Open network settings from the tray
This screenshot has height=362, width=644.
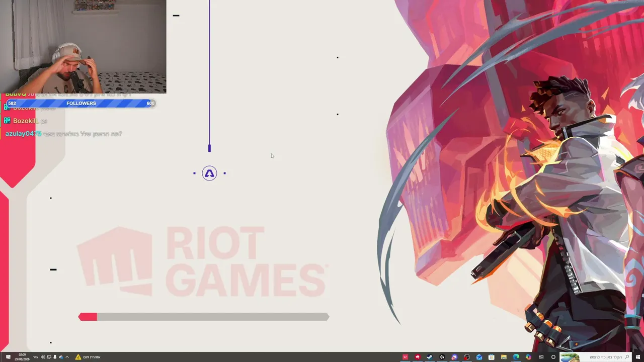(x=49, y=357)
